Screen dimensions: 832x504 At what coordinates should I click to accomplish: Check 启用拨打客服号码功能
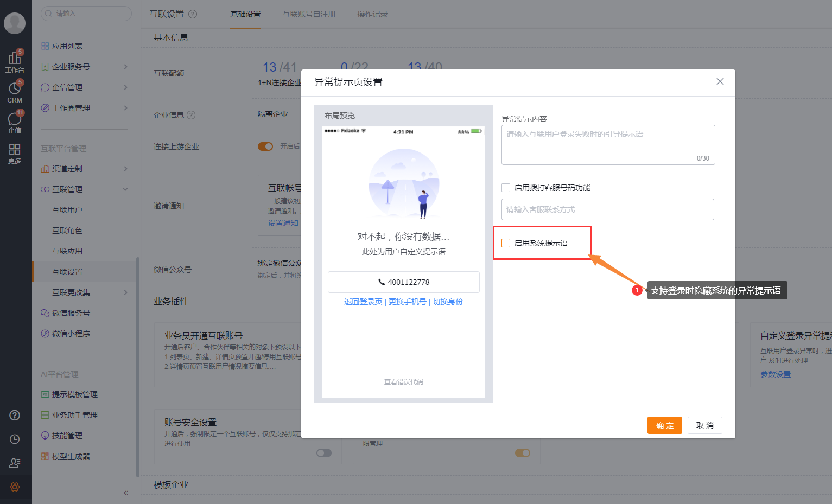(506, 187)
